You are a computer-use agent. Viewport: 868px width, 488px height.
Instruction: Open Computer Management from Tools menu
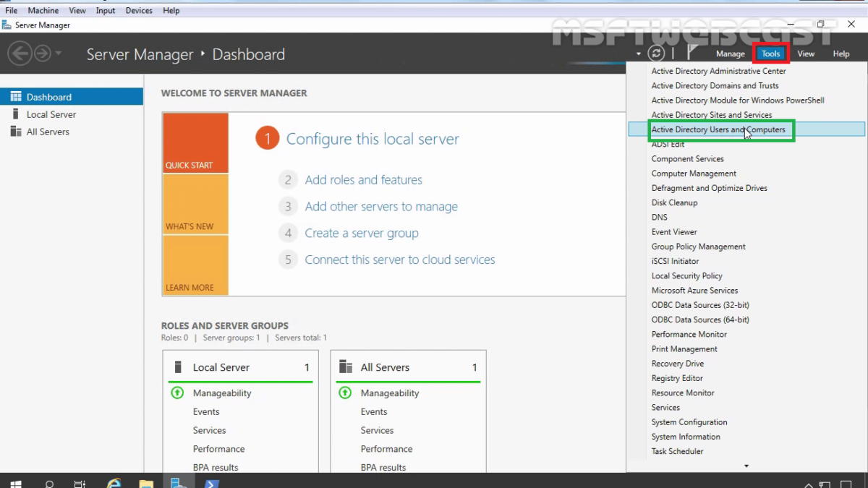pos(746,174)
